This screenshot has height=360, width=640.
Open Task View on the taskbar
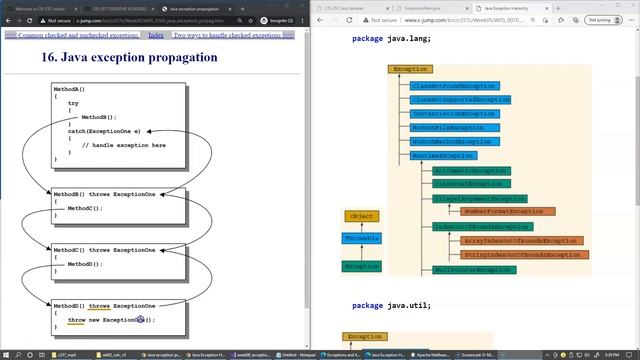[x=42, y=355]
